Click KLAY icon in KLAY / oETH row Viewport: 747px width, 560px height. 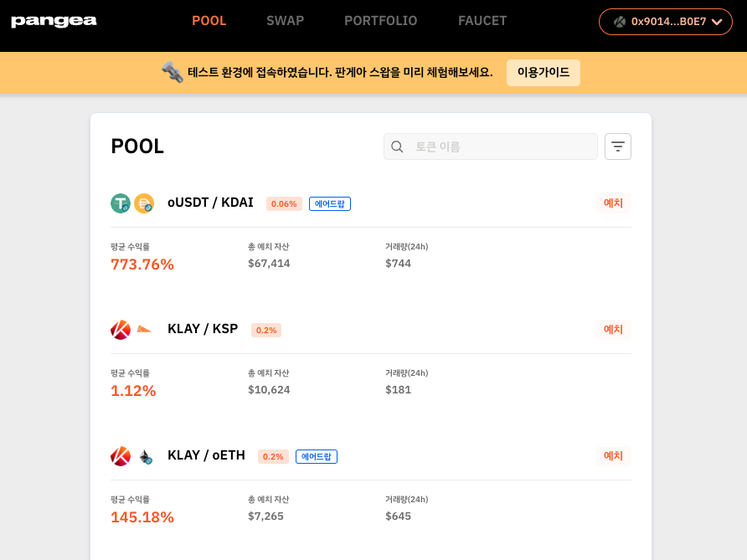point(121,456)
